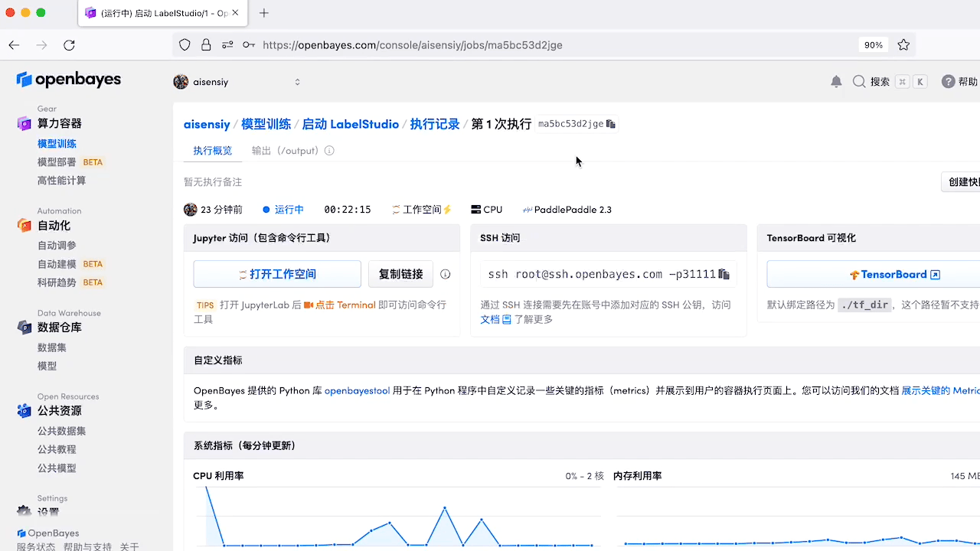This screenshot has height=551, width=980.
Task: Select the 执行概览 tab
Action: (212, 151)
